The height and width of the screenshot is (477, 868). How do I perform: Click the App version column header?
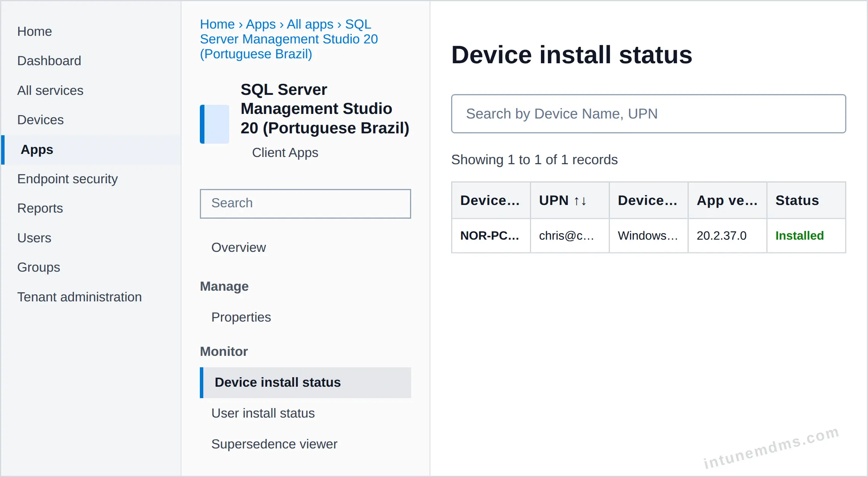tap(727, 200)
